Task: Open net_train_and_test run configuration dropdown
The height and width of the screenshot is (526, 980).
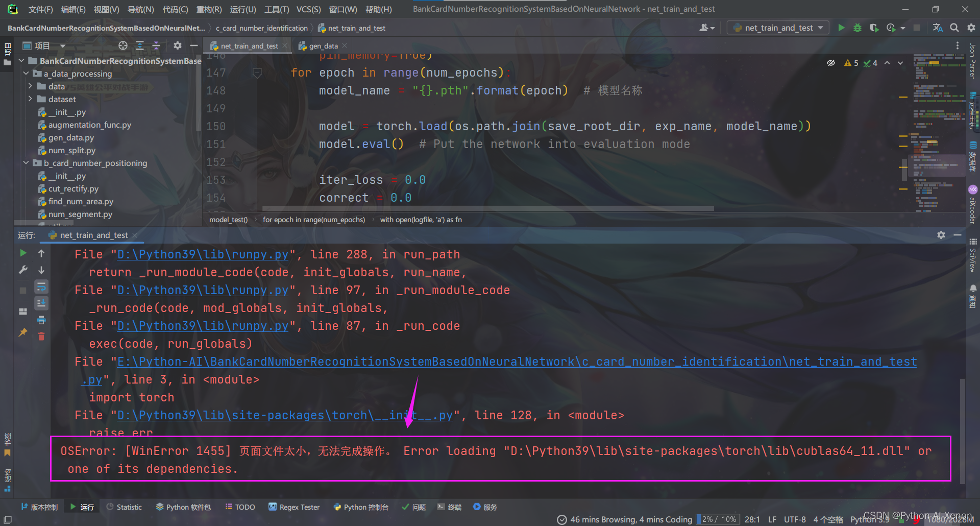Action: coord(779,28)
